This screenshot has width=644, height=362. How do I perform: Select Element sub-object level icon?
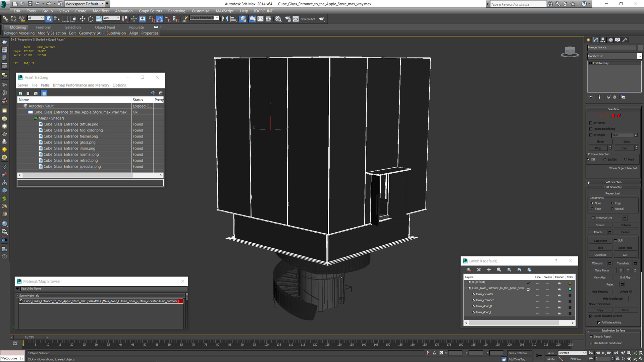tap(619, 116)
